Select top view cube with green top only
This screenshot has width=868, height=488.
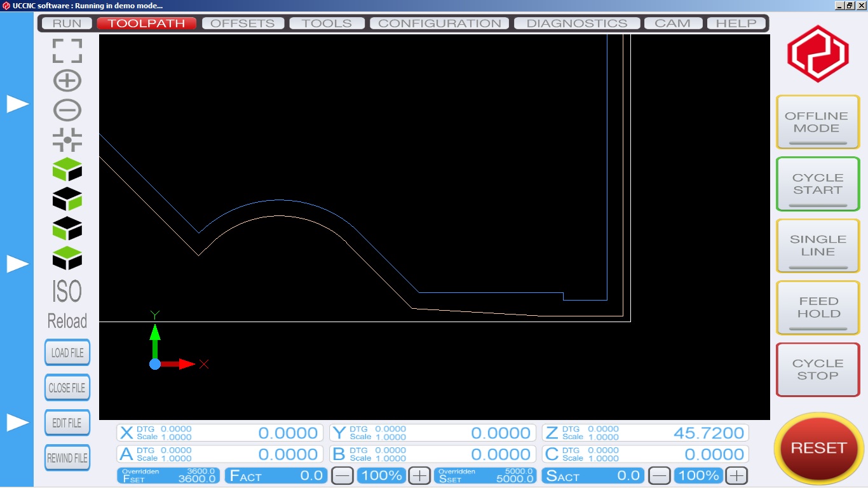pos(67,259)
